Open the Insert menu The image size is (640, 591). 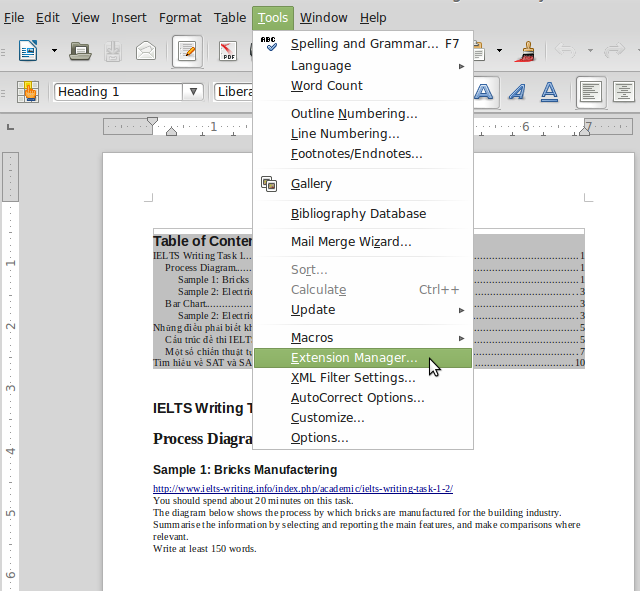(x=129, y=18)
